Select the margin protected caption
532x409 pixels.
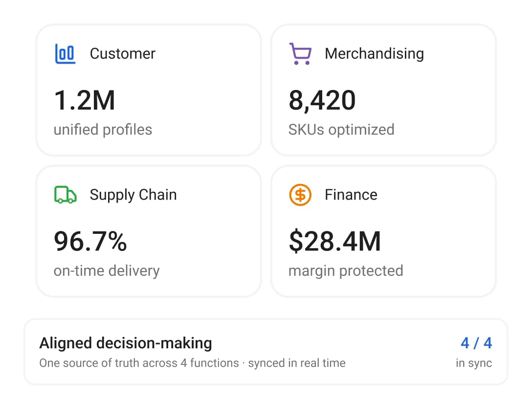[x=346, y=271]
